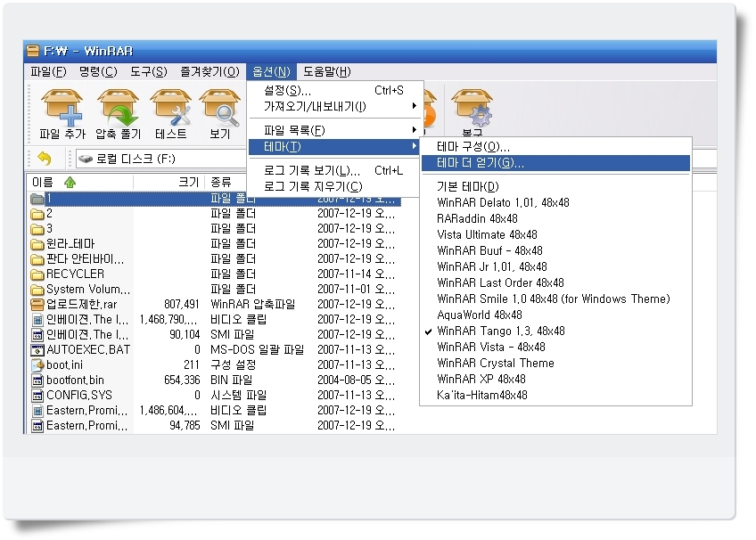Click the 보기 (View) toolbar icon

pos(219,108)
